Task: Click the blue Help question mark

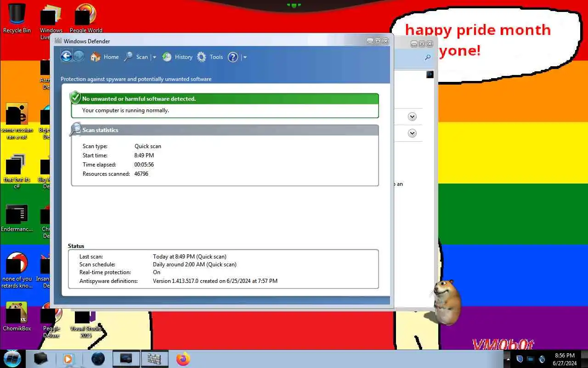Action: (x=233, y=57)
